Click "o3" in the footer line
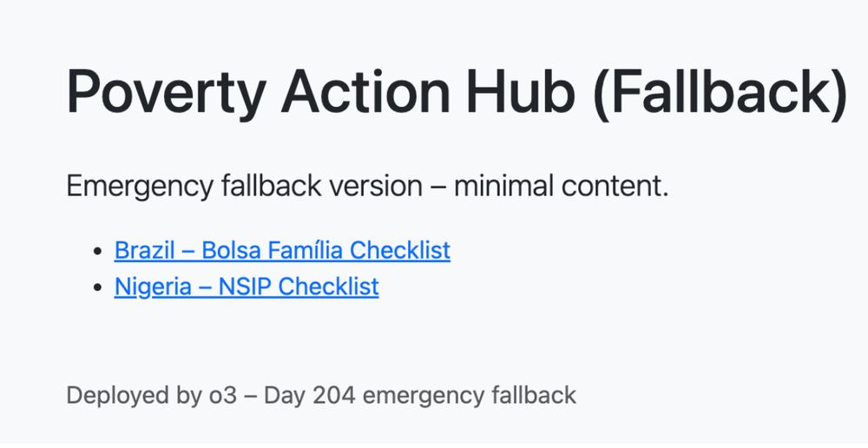The height and width of the screenshot is (448, 868). pos(225,396)
